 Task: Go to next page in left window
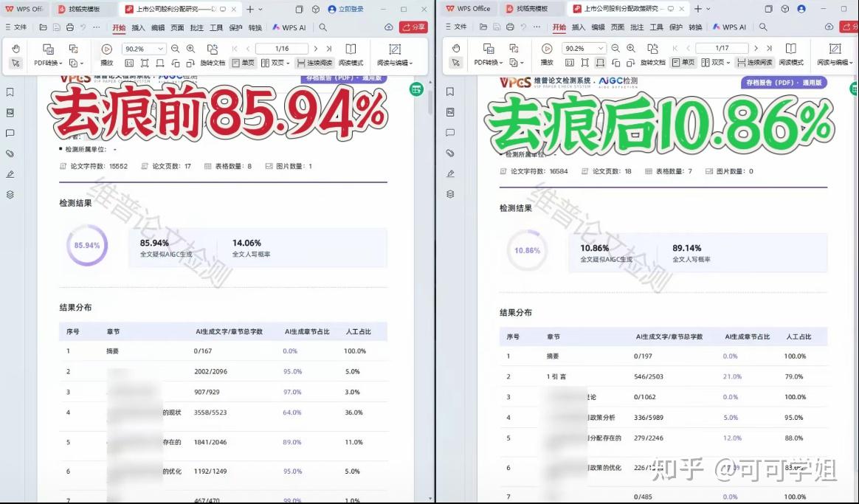click(x=316, y=49)
